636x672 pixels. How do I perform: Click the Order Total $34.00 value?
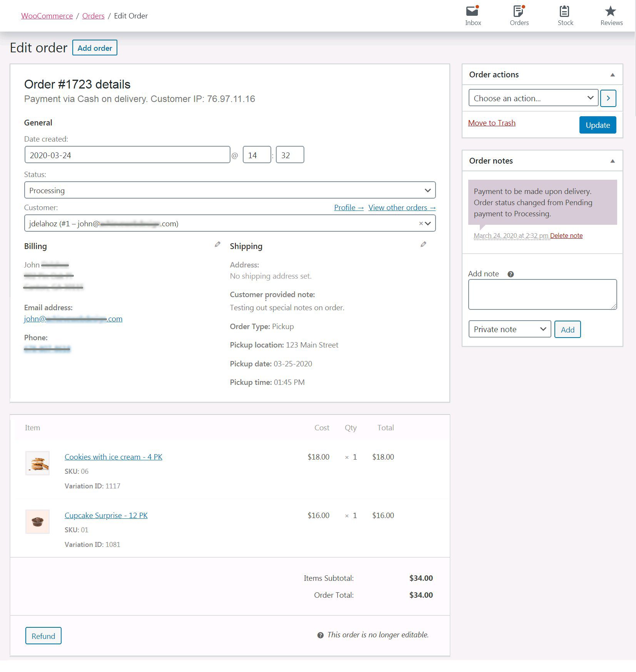(x=421, y=595)
